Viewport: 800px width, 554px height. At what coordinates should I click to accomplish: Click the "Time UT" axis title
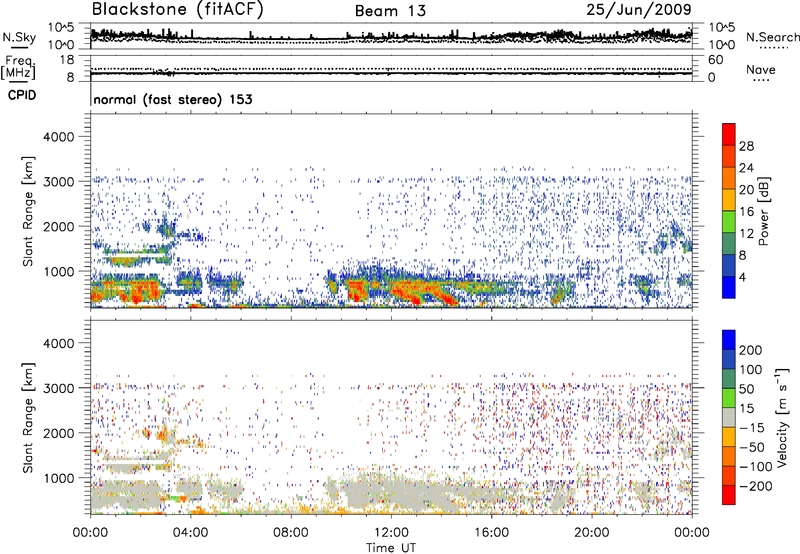(x=391, y=548)
